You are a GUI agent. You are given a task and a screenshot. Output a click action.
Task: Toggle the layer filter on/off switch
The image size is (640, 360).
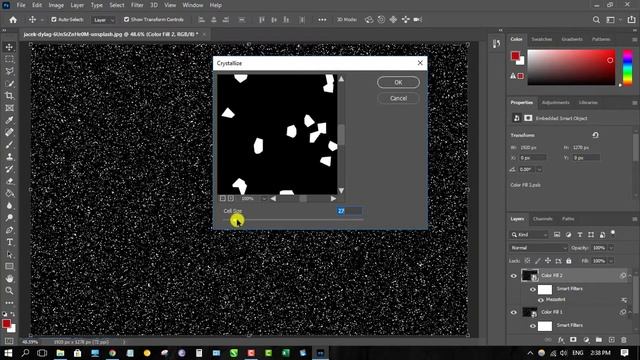(613, 233)
